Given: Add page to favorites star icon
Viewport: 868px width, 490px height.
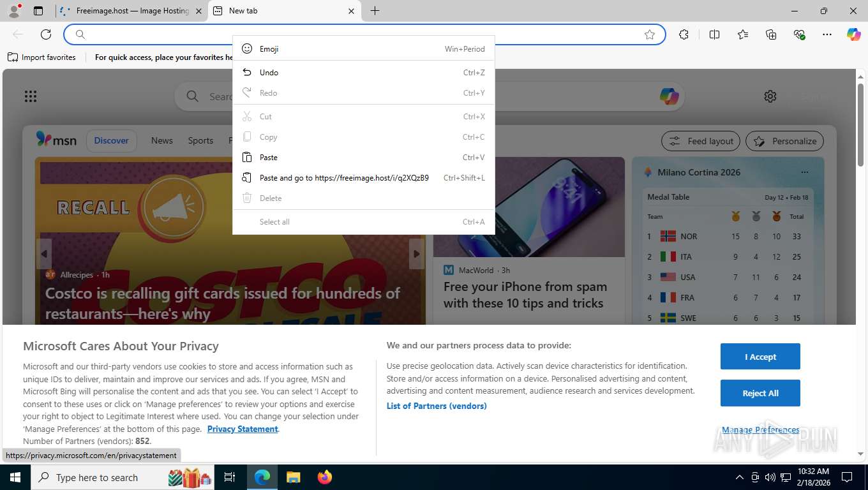Looking at the screenshot, I should [650, 34].
